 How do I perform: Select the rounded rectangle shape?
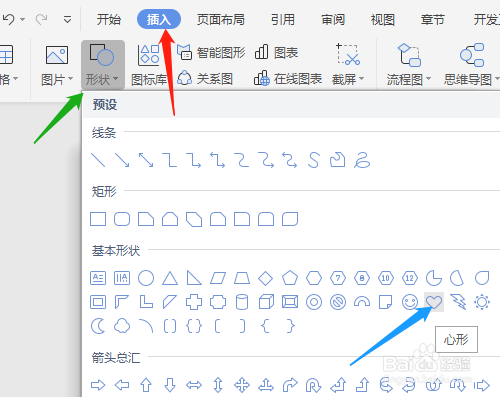(x=122, y=219)
